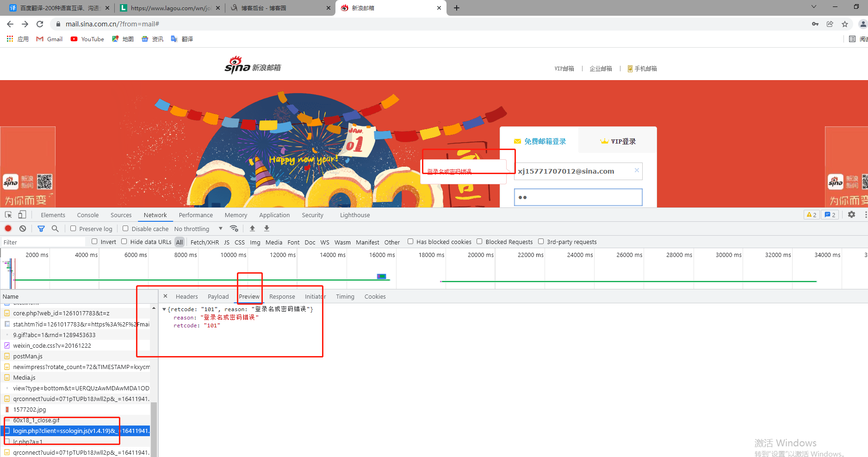Open DevTools settings gear
The image size is (868, 457).
[x=851, y=214]
